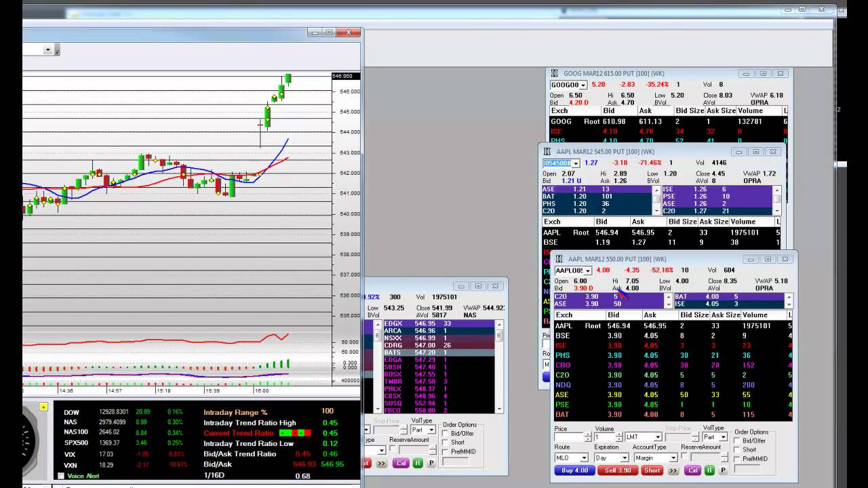Click the Price field in AAPL 550 PUT window

[568, 437]
